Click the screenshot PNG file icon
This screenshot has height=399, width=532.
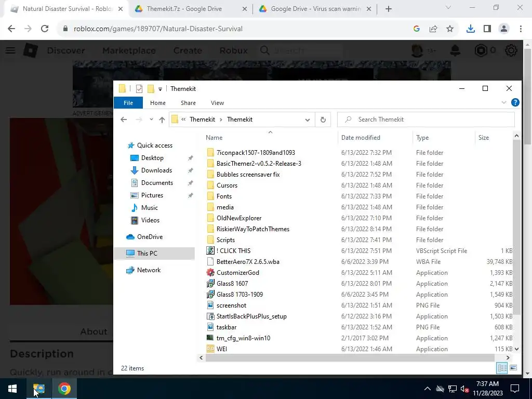(210, 305)
